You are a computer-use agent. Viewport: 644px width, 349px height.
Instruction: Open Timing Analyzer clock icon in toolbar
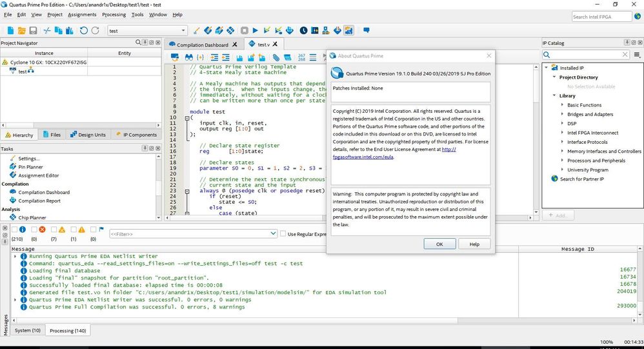tap(303, 30)
